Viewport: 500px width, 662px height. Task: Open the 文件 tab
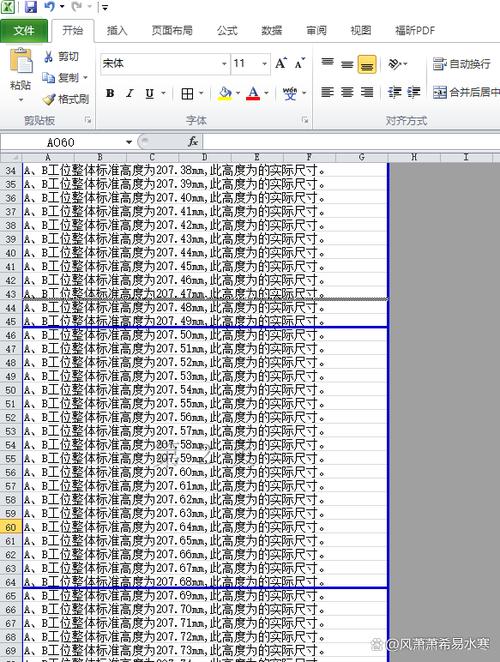(24, 31)
